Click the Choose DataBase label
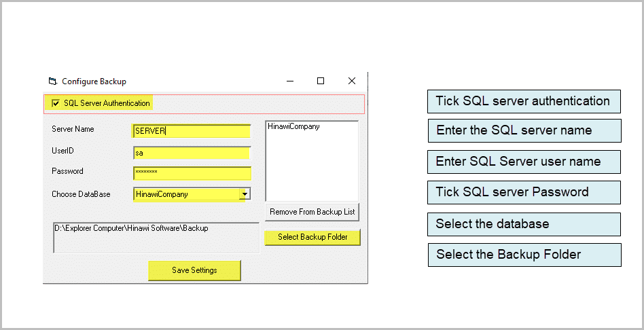This screenshot has width=644, height=330. (x=81, y=194)
